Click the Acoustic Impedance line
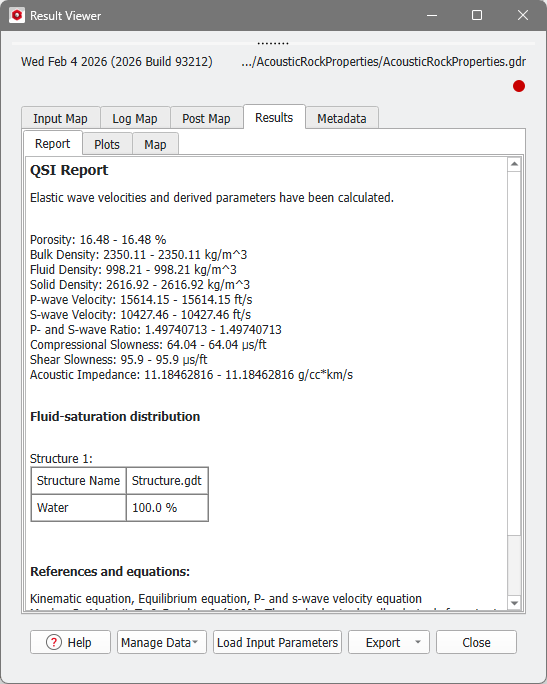Screen dimensions: 547x684 [x=191, y=375]
